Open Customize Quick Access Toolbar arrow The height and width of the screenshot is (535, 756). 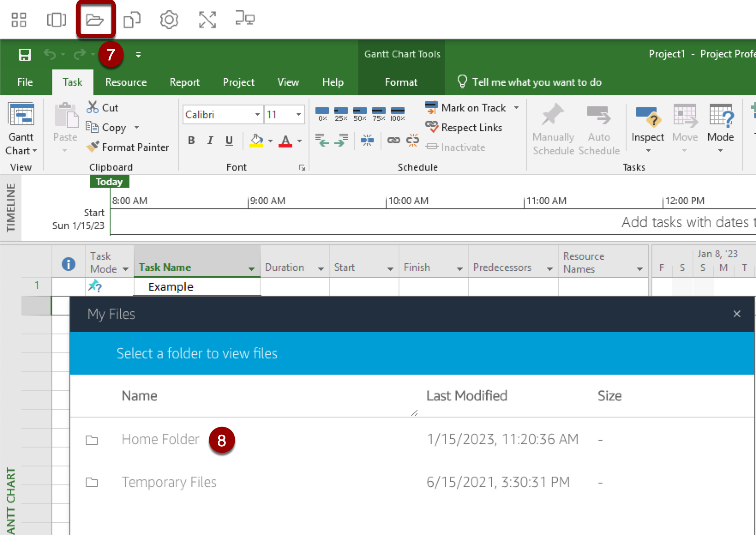pyautogui.click(x=138, y=55)
